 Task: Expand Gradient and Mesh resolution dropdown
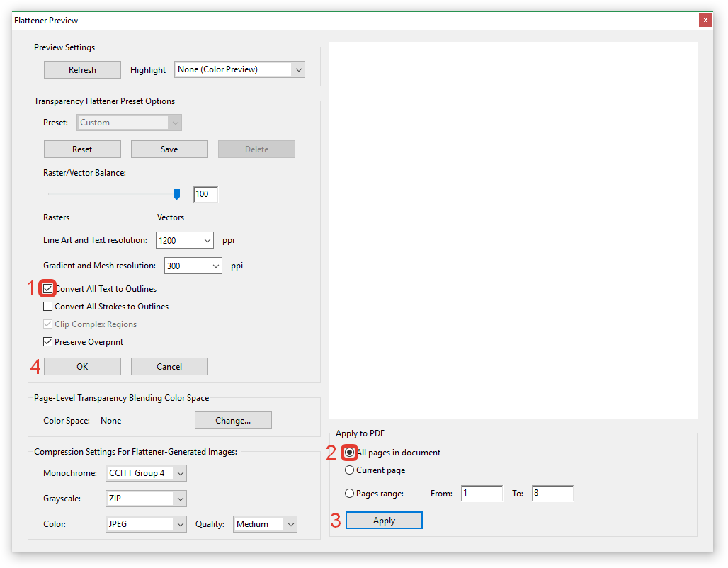click(193, 266)
